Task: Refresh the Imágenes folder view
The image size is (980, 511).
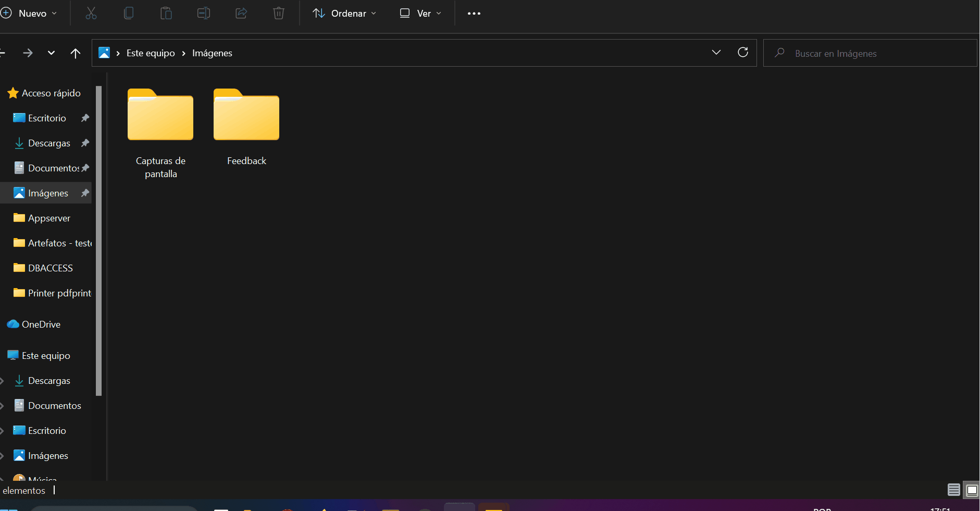Action: tap(743, 52)
